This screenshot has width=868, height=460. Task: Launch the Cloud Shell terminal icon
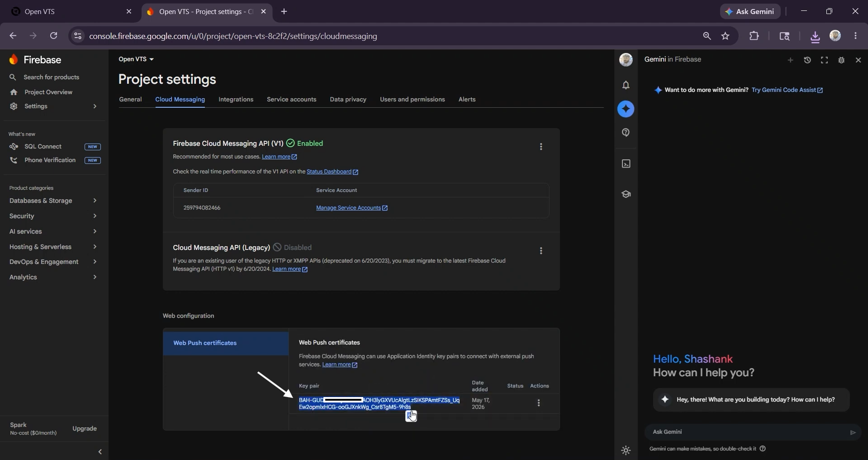(626, 164)
